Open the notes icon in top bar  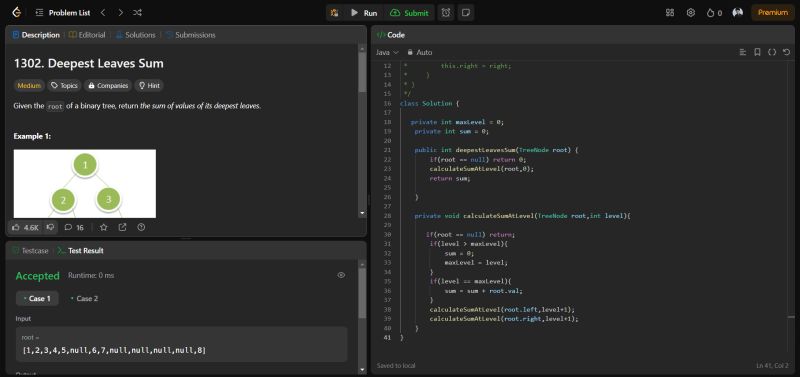pyautogui.click(x=465, y=13)
